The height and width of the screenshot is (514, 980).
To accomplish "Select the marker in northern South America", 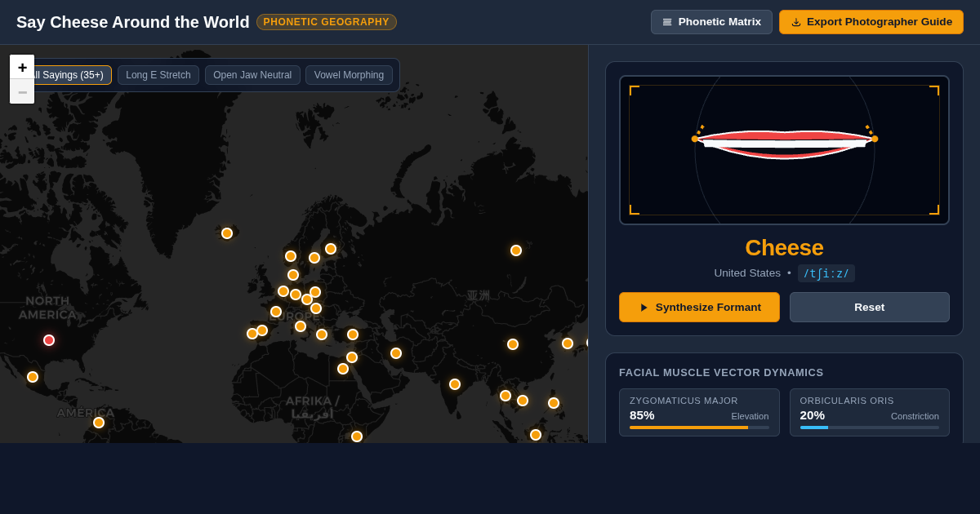I will tap(99, 423).
